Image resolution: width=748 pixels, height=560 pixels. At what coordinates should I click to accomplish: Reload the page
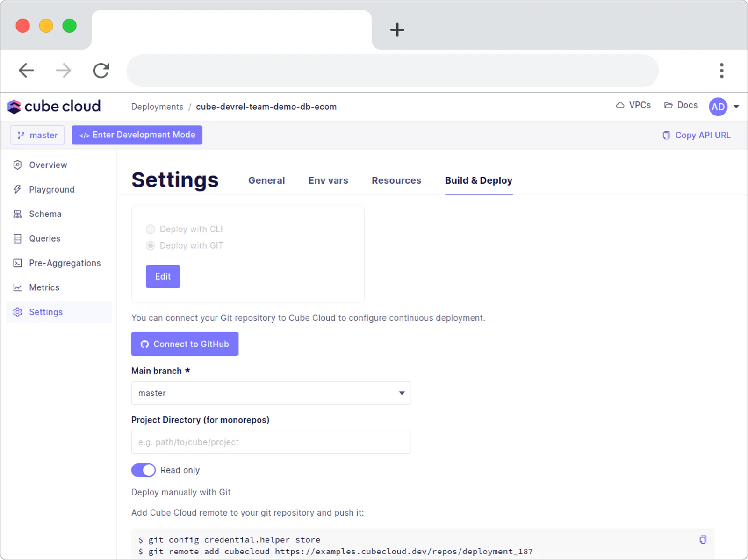pyautogui.click(x=101, y=71)
